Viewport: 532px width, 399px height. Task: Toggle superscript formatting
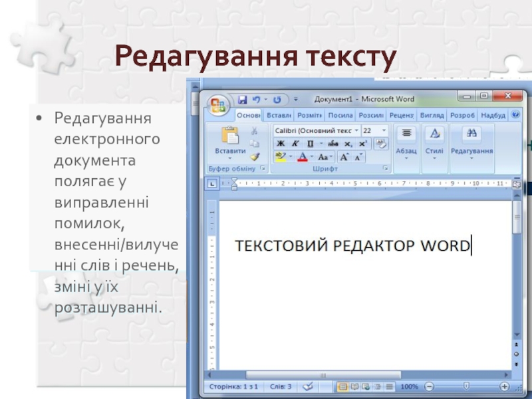pos(362,144)
